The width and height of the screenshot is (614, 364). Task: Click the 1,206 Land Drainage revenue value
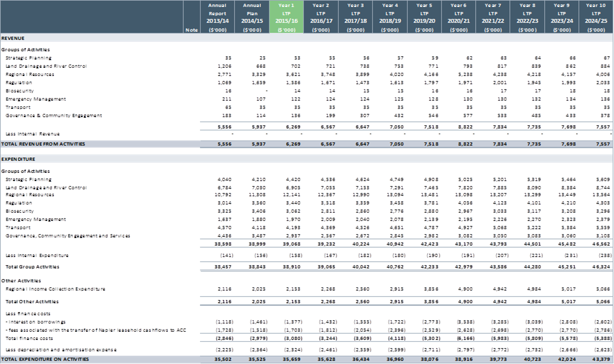225,66
